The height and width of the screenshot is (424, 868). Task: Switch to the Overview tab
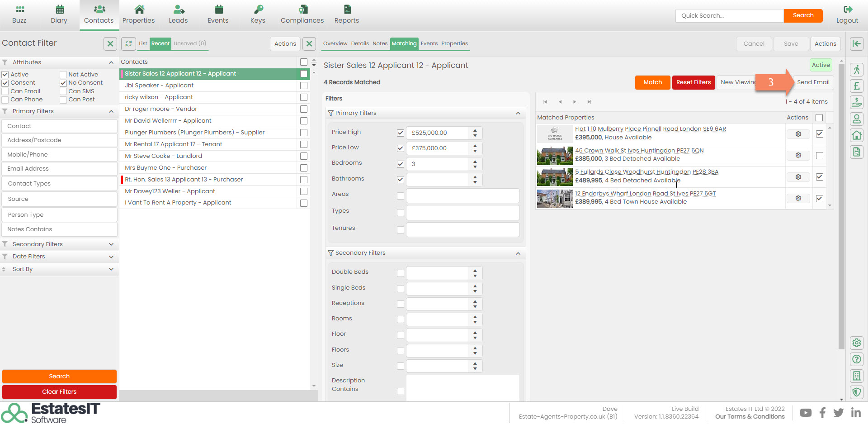pyautogui.click(x=335, y=43)
